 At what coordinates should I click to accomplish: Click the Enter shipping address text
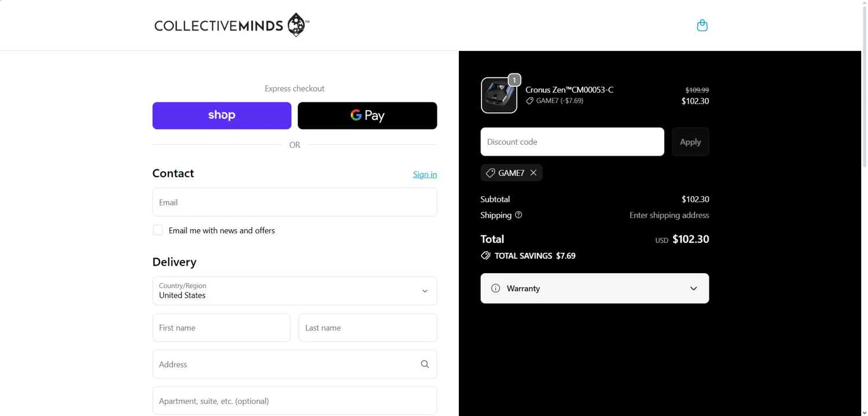669,215
